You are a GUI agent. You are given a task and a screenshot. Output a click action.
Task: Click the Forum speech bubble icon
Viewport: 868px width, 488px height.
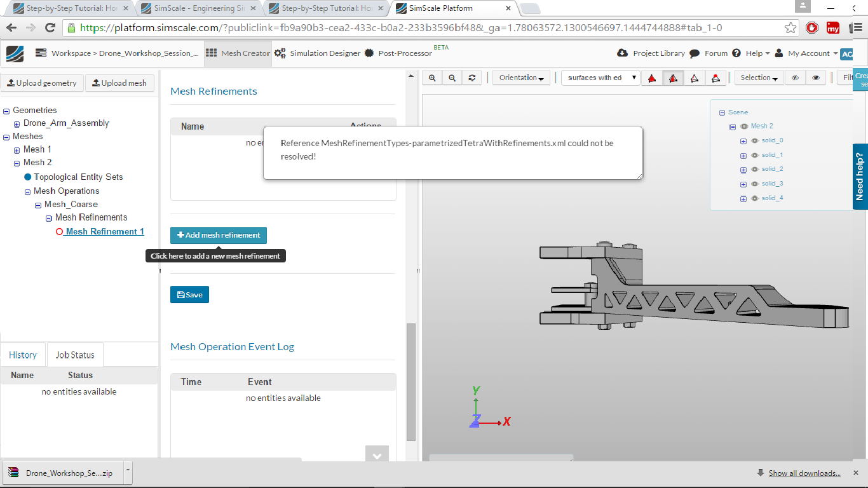695,53
